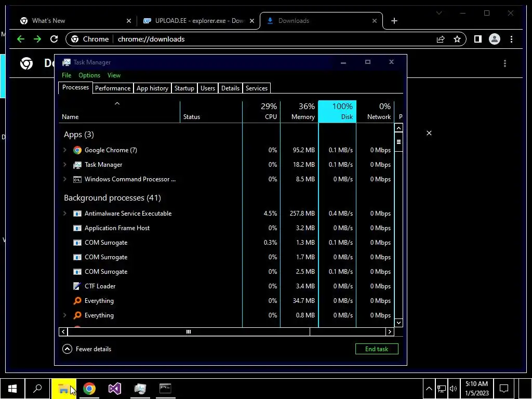The width and height of the screenshot is (532, 399).
Task: Click Chrome's forward navigation arrow
Action: click(x=37, y=39)
